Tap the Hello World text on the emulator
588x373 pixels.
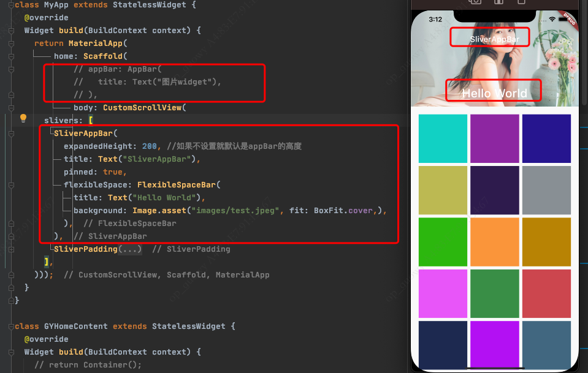(494, 93)
